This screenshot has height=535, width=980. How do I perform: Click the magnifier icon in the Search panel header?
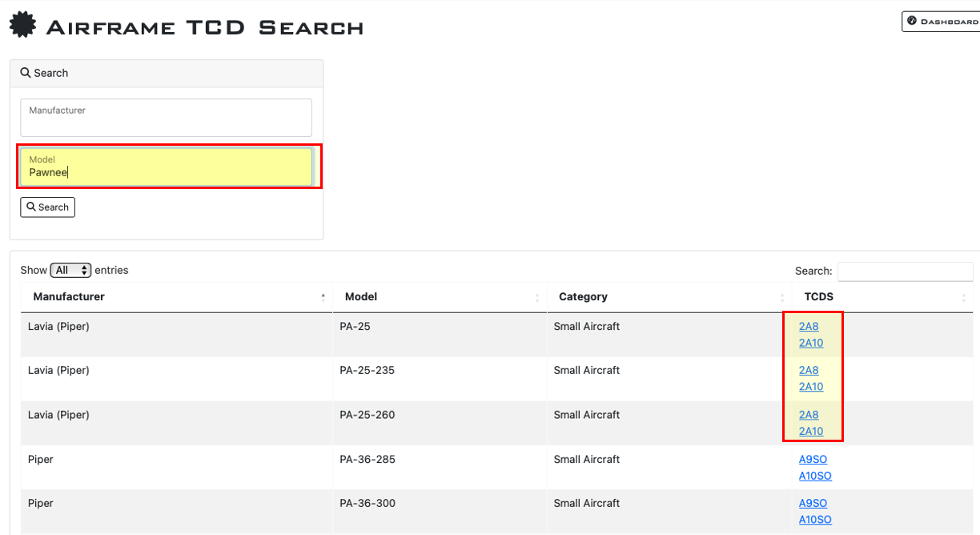tap(27, 73)
